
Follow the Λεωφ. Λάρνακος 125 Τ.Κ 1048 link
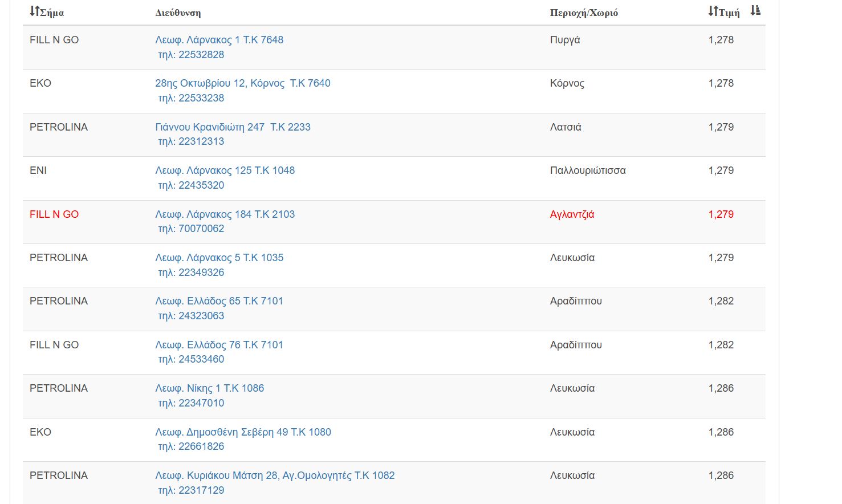tap(225, 170)
